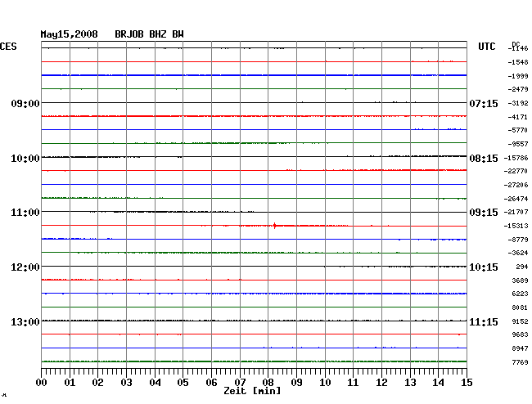Select the DC value 8081

point(520,307)
